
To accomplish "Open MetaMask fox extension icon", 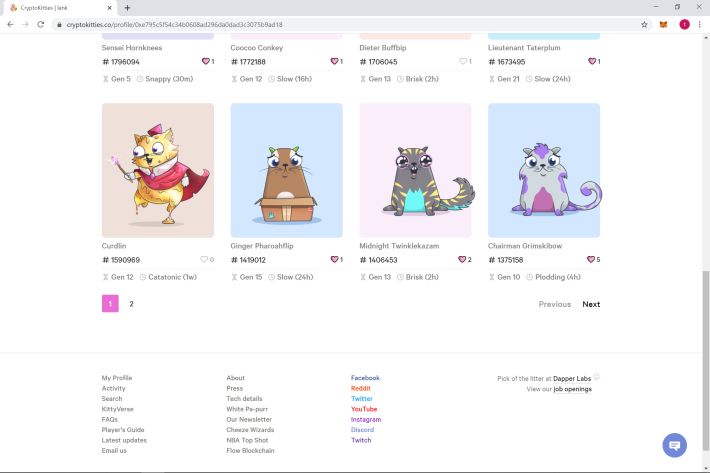I will point(663,24).
